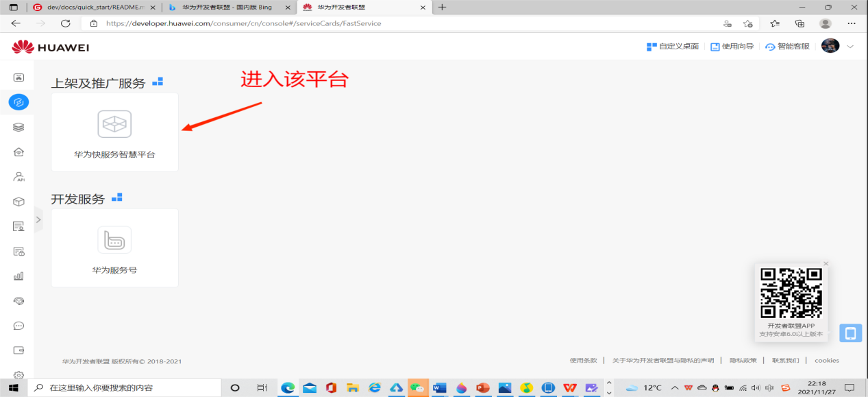Viewport: 868px width, 397px height.
Task: Open PowerPoint from the taskbar
Action: point(483,387)
